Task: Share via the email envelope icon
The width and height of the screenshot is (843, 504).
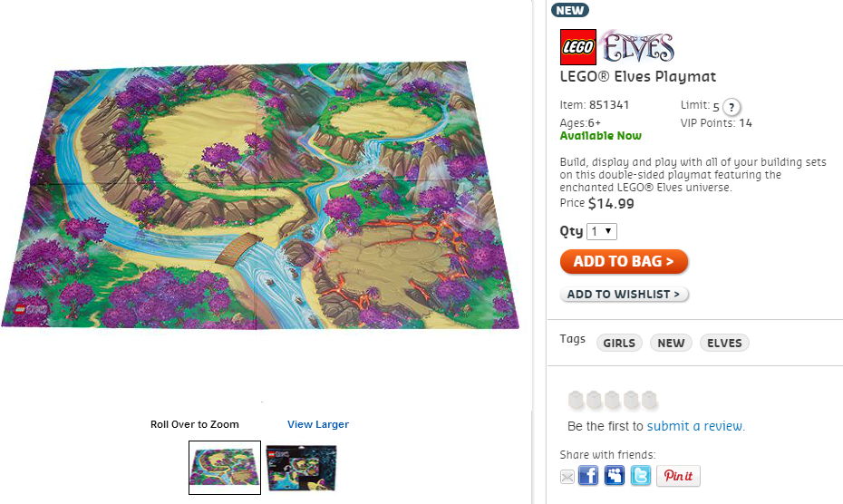Action: coord(567,477)
